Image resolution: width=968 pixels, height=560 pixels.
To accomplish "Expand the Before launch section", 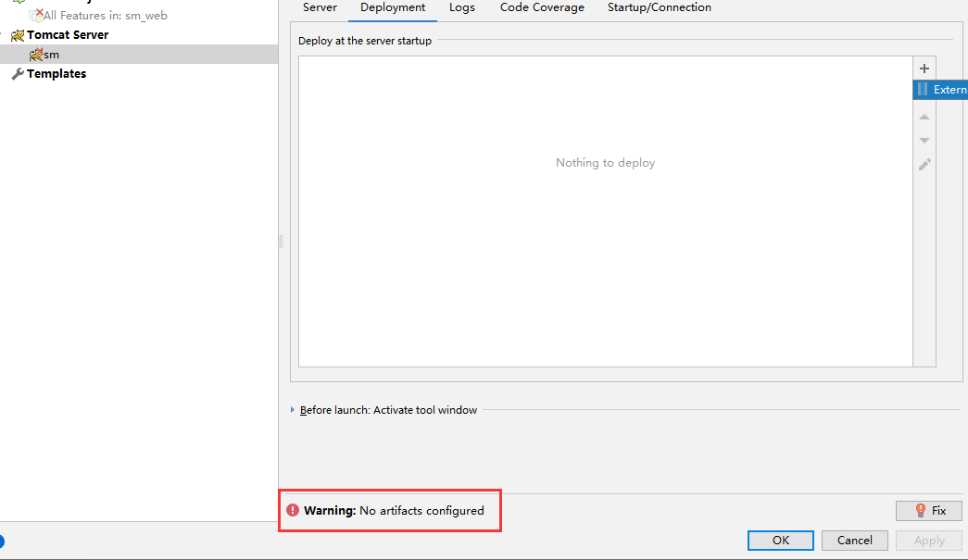I will [292, 409].
